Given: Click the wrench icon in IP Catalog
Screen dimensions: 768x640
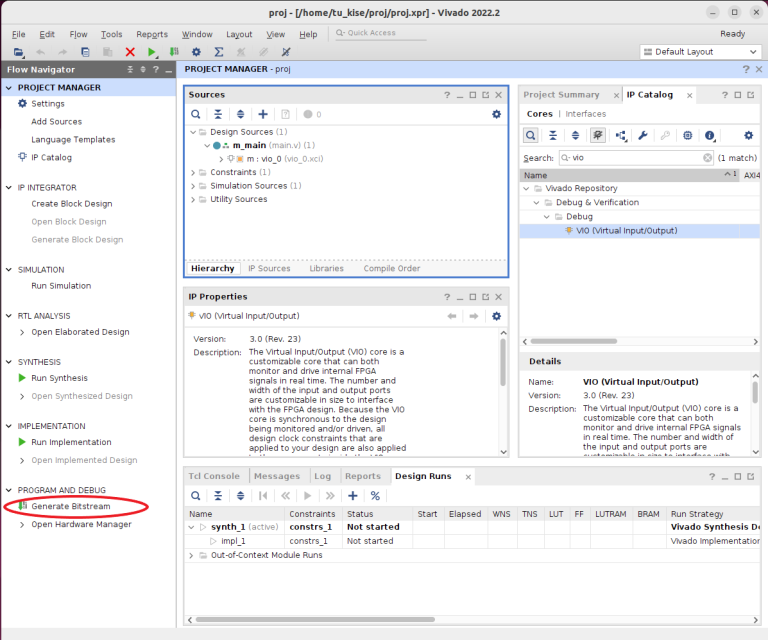Looking at the screenshot, I should [643, 136].
